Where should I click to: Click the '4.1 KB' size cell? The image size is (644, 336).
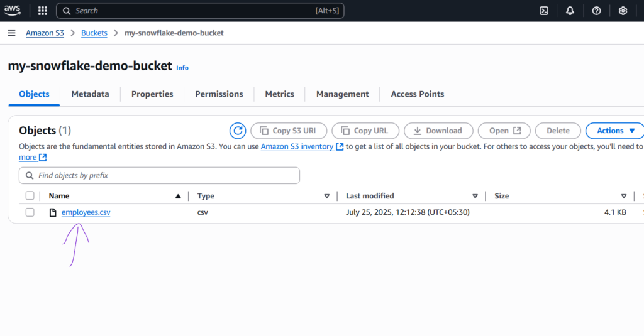[615, 212]
